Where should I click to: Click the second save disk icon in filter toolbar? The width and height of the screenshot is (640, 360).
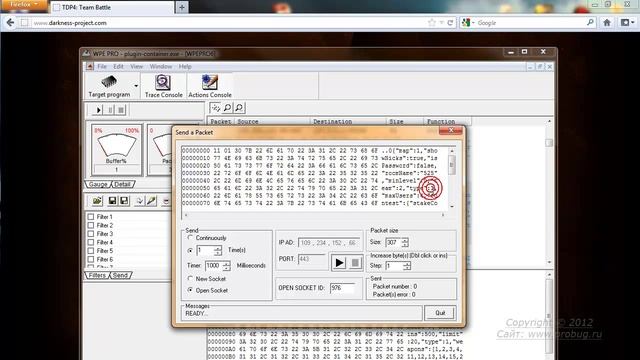click(x=124, y=201)
